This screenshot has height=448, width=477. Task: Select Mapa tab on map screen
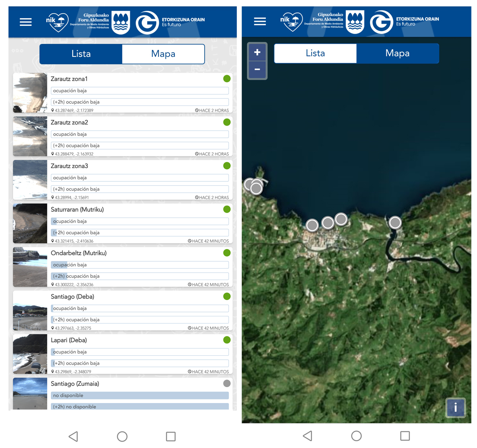397,53
